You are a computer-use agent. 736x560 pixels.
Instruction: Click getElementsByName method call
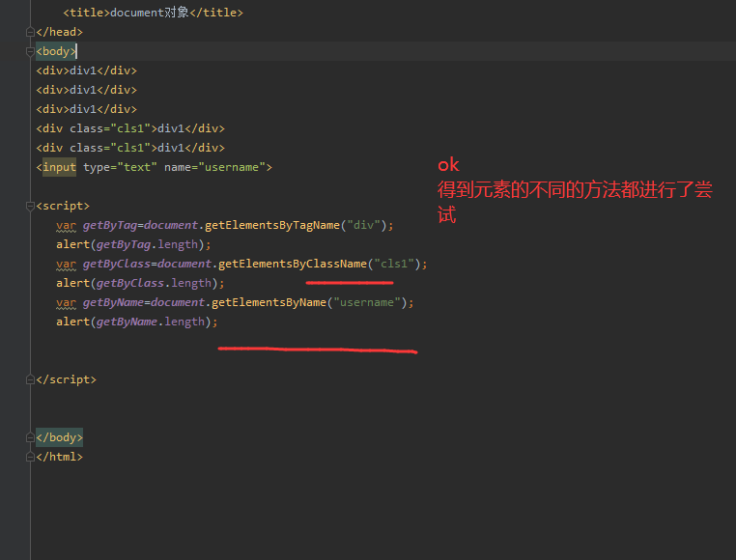269,302
